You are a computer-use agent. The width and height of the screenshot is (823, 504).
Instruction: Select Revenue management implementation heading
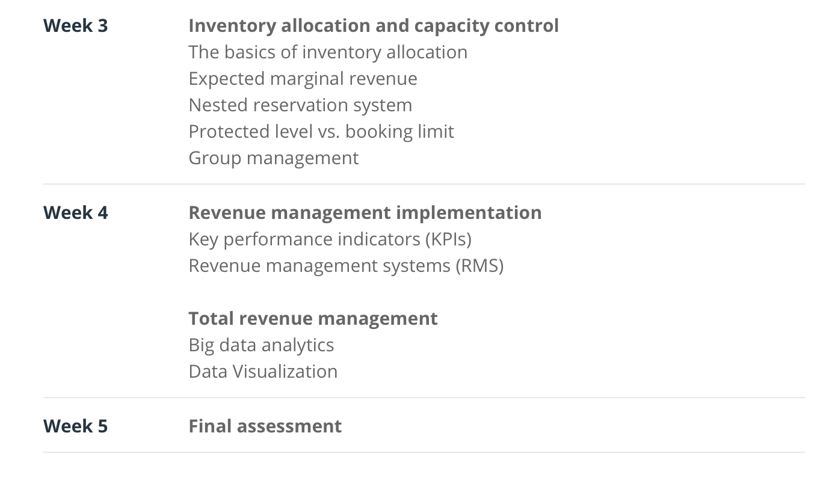coord(365,213)
